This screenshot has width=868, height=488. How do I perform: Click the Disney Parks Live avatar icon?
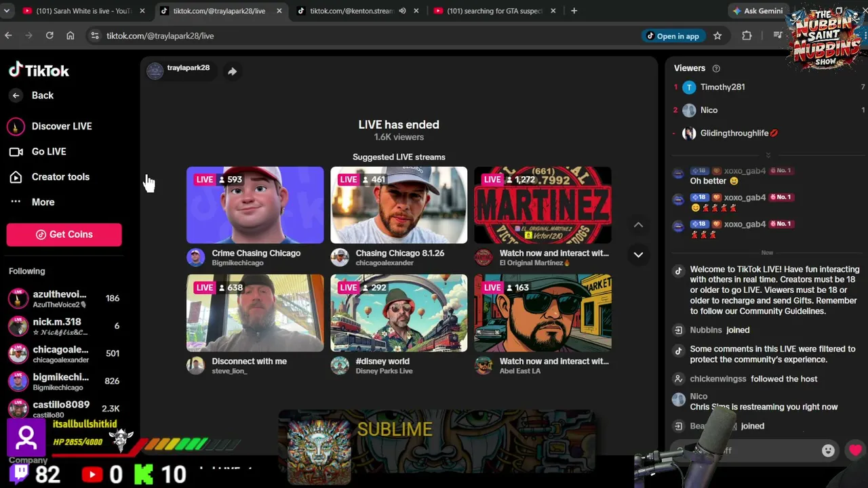(x=339, y=366)
